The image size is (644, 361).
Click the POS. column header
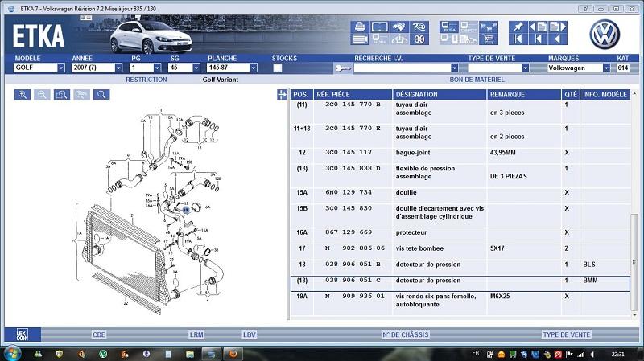pos(302,95)
